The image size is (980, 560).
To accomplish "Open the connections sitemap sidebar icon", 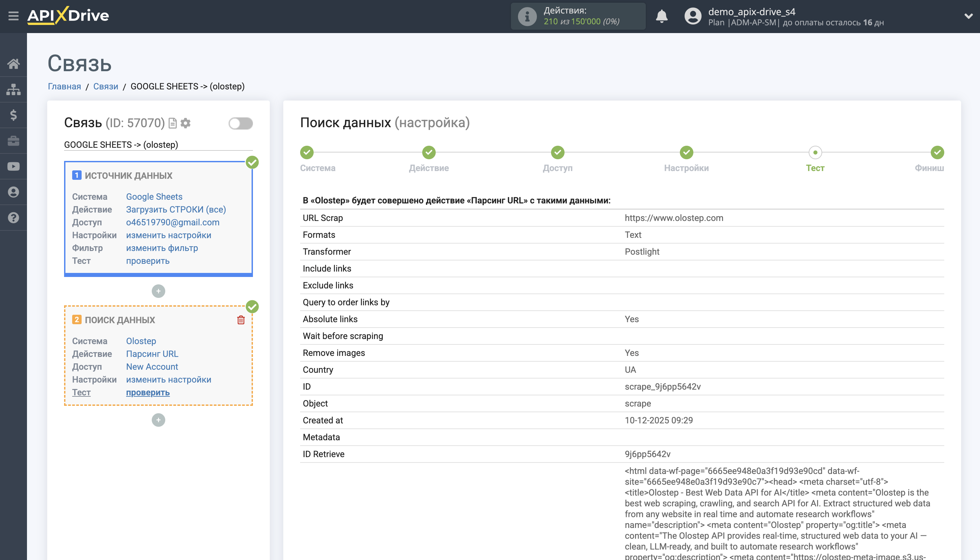I will (13, 89).
